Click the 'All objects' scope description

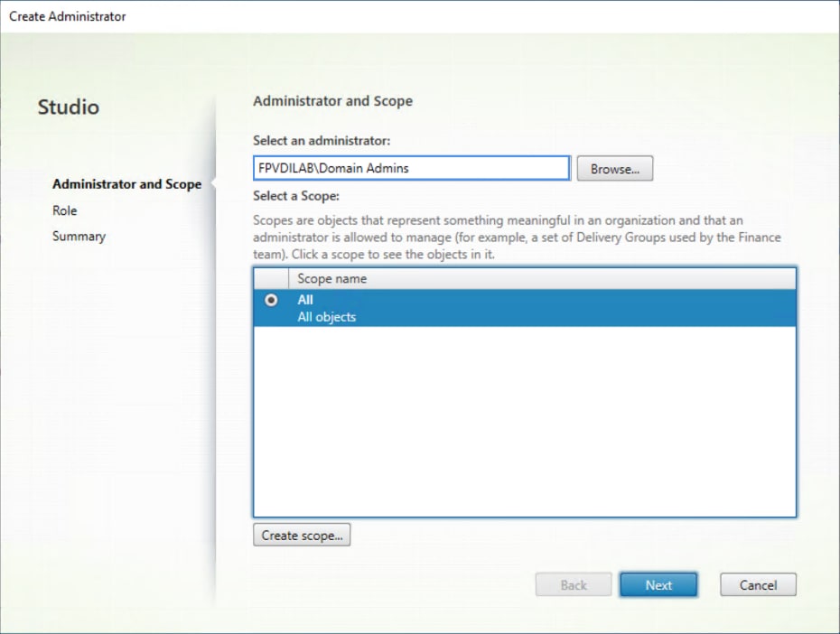[327, 317]
